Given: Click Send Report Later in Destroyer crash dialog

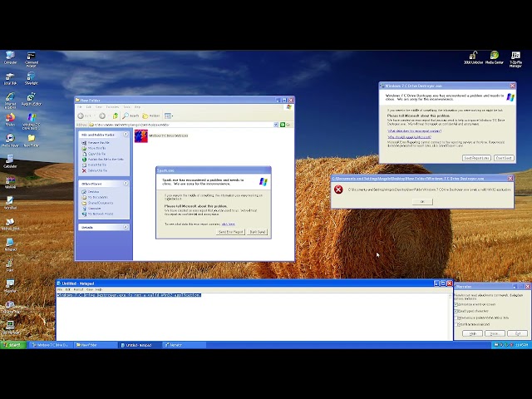Looking at the screenshot, I should 476,158.
